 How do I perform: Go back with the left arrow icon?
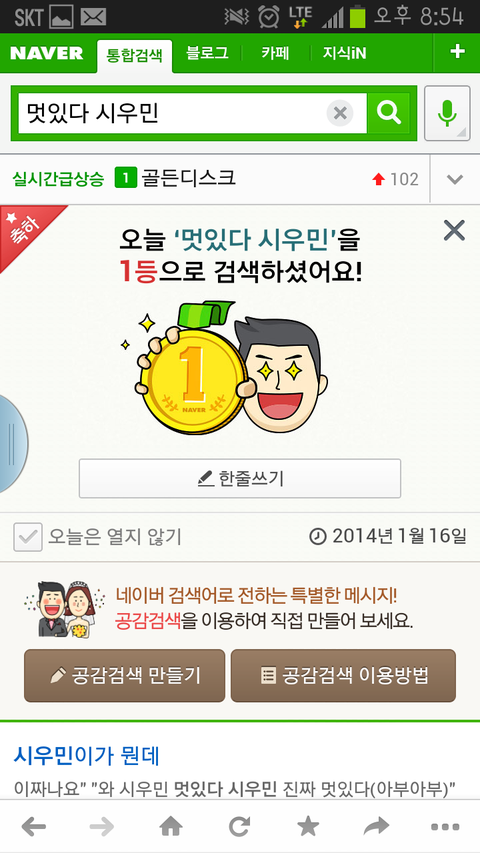tap(34, 827)
